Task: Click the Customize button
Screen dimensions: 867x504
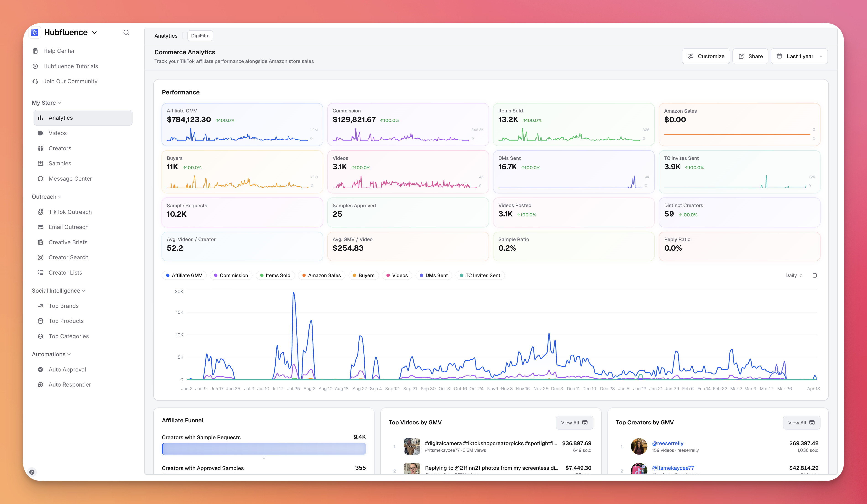Action: [706, 56]
